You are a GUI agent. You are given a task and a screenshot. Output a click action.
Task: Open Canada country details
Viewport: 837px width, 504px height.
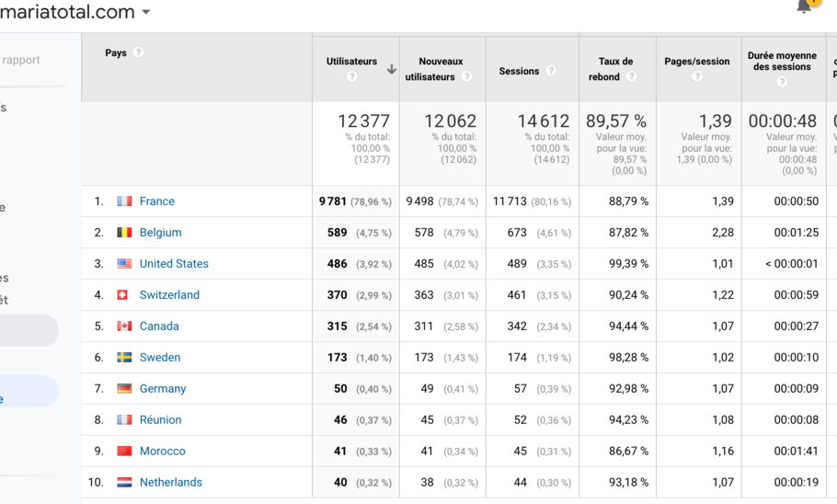click(x=159, y=326)
